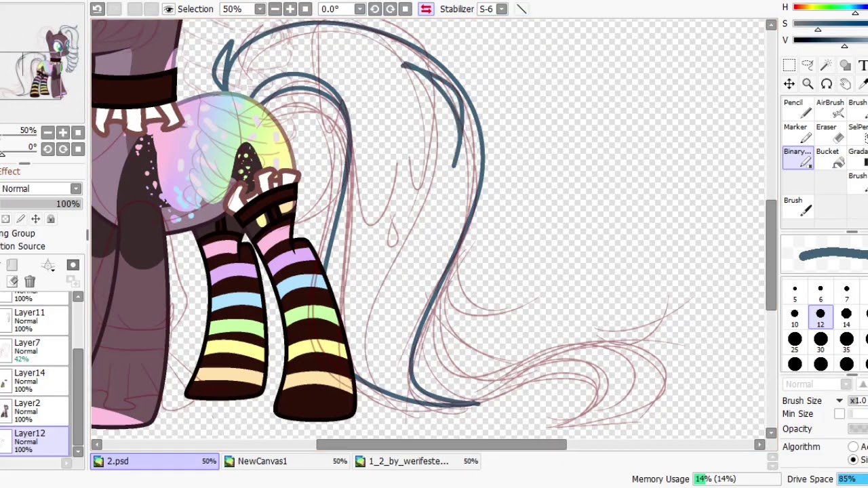Select Layer12 in layers list

click(x=35, y=441)
